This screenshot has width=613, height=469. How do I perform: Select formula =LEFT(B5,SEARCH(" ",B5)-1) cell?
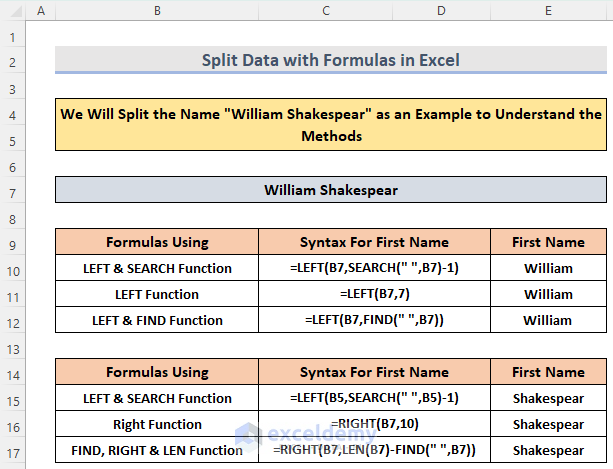click(x=374, y=398)
